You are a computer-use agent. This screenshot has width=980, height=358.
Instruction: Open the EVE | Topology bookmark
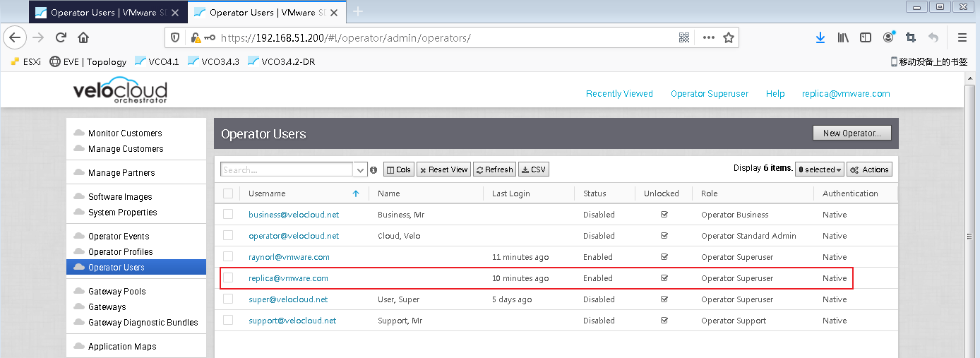[88, 61]
